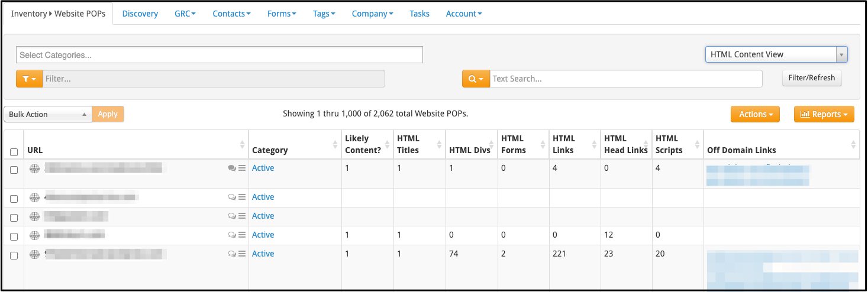Sort by Category column arrows
The height and width of the screenshot is (292, 868).
point(335,145)
